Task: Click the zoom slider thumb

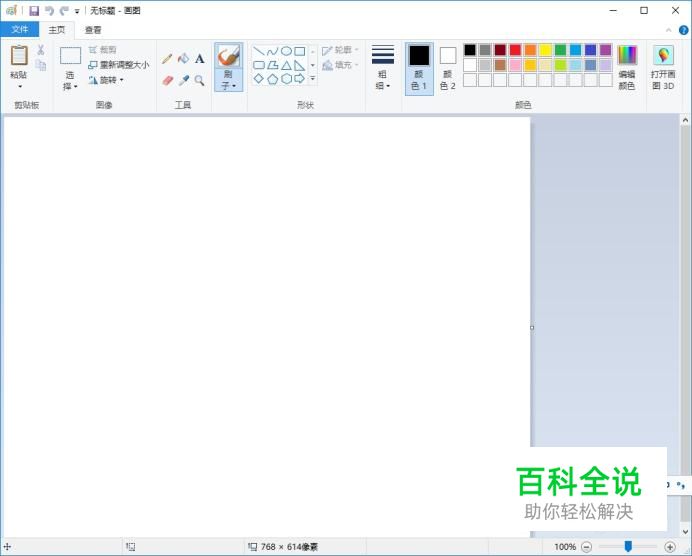Action: pos(628,546)
